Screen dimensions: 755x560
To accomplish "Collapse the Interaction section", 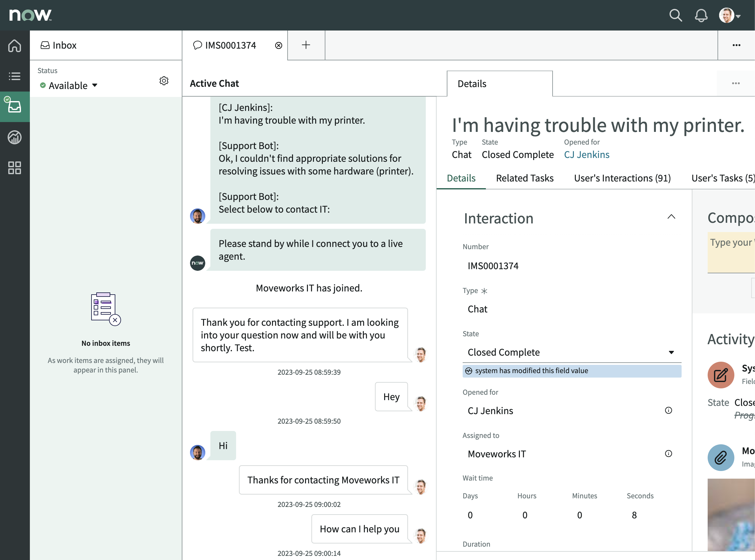I will [x=671, y=217].
